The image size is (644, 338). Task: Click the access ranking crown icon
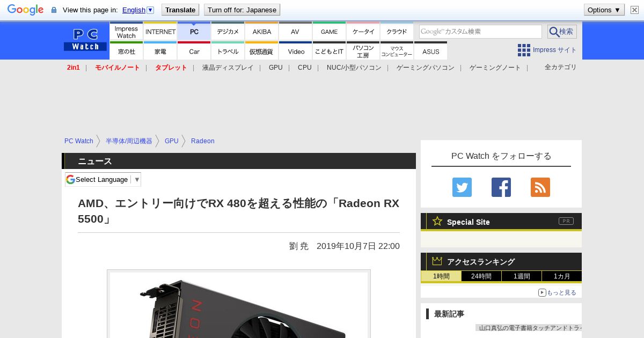click(x=437, y=261)
